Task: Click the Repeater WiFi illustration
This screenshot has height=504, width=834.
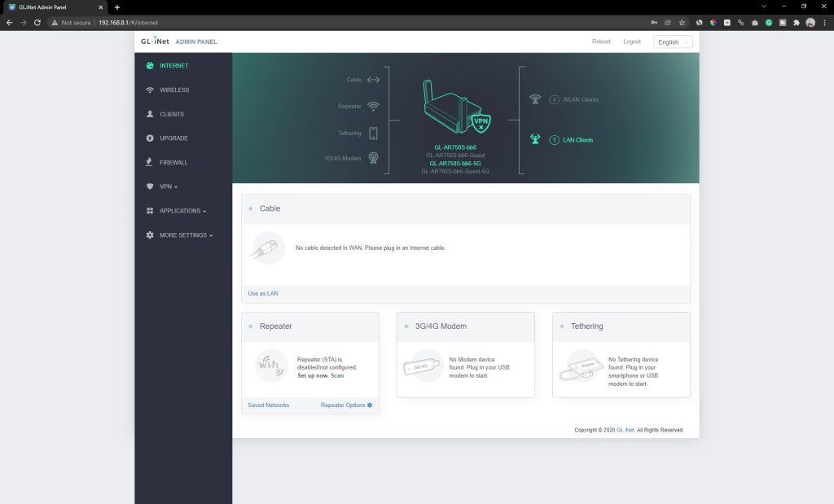Action: coord(271,366)
